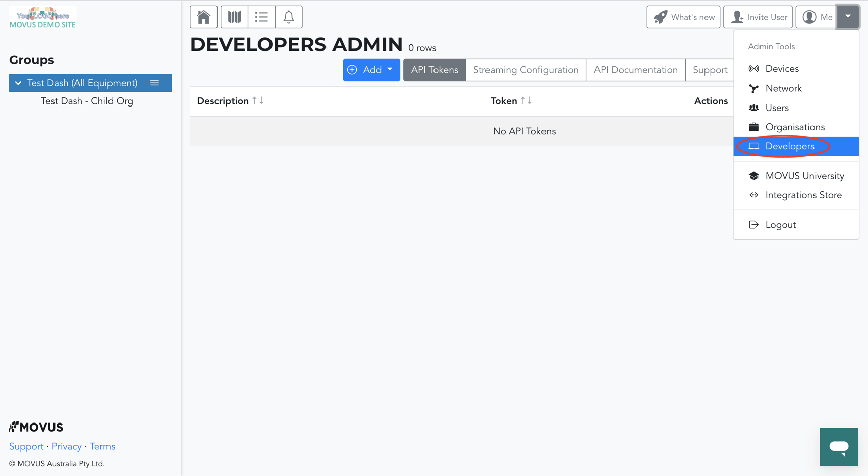Select Devices in Admin Tools menu
Viewport: 868px width, 476px height.
[x=782, y=68]
